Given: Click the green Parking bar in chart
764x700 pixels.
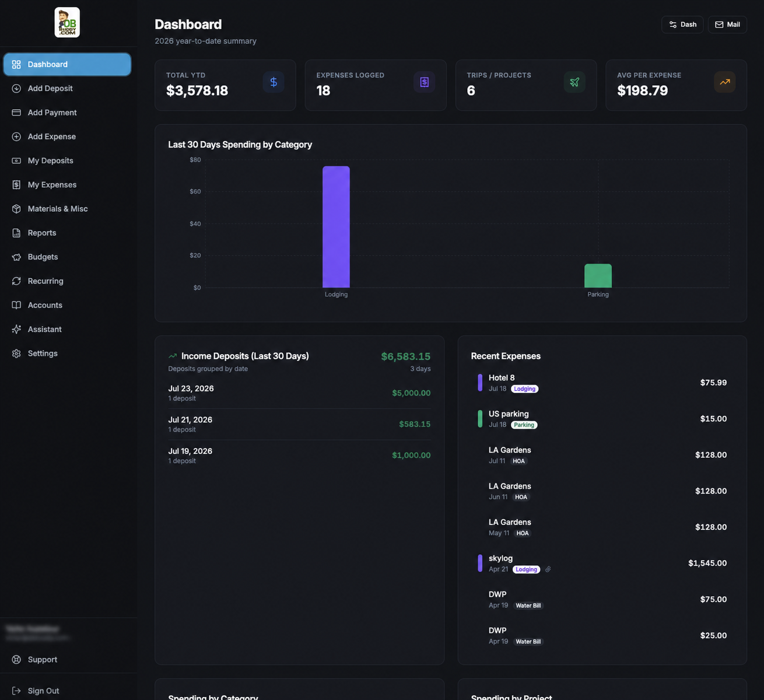Looking at the screenshot, I should click(598, 276).
